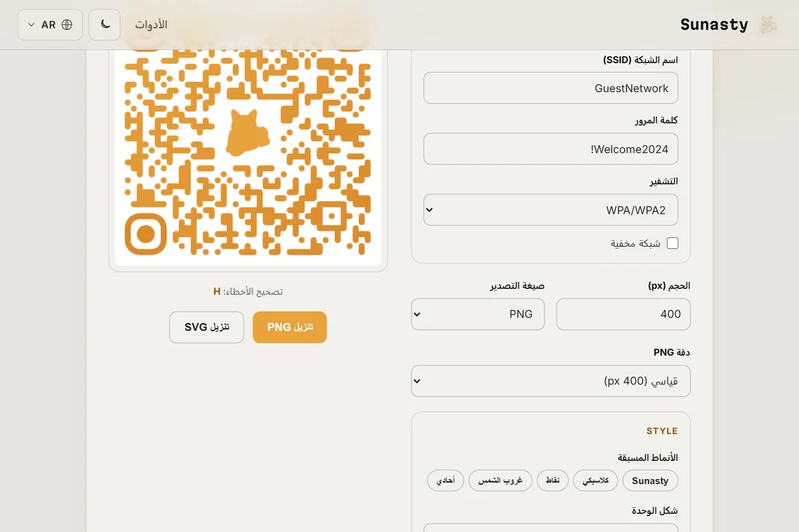Open the الأدوات tools menu
Viewport: 799px width, 532px height.
click(x=151, y=25)
